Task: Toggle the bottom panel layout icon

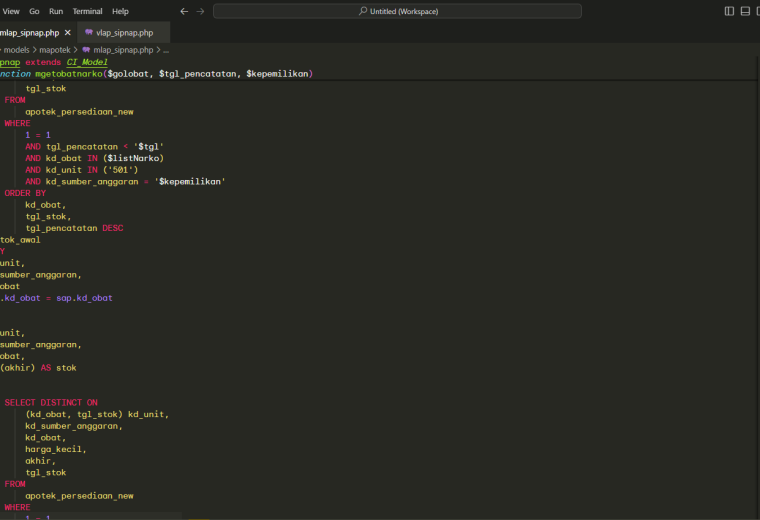Action: click(x=745, y=11)
